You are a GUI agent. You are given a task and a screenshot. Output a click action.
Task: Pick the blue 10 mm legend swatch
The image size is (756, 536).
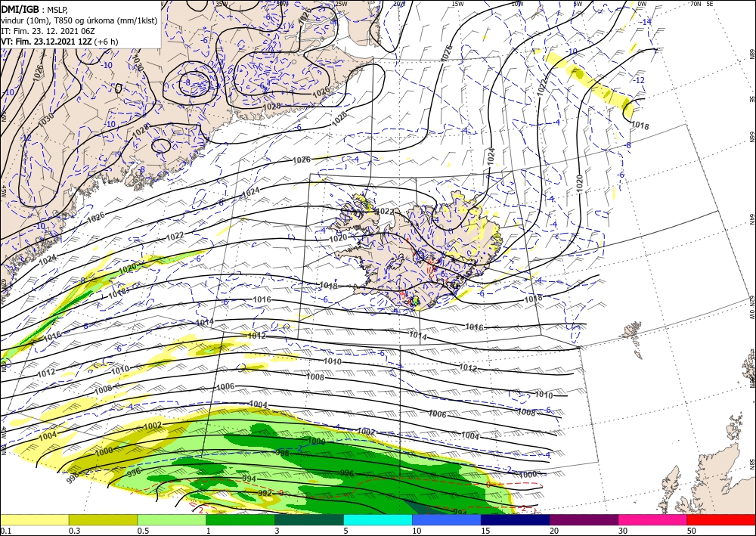pos(447,519)
